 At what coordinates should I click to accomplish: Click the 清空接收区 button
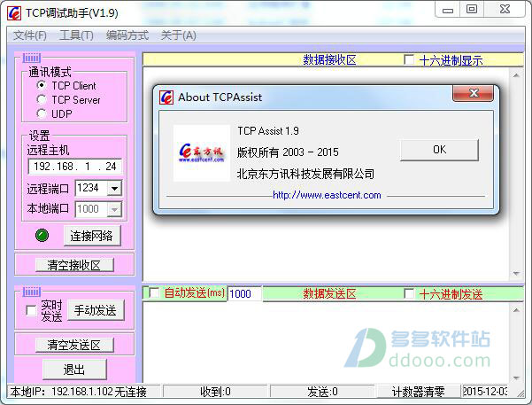(74, 265)
